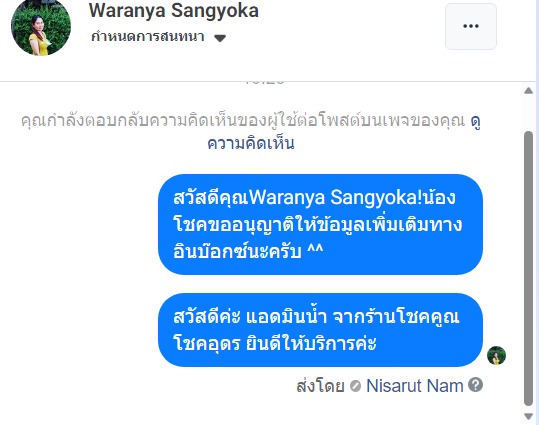The width and height of the screenshot is (539, 425).
Task: Click the scroll down arrow
Action: (x=528, y=416)
